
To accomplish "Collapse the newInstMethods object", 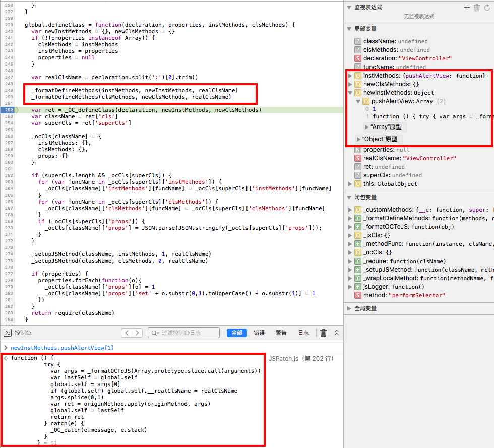I will point(350,93).
